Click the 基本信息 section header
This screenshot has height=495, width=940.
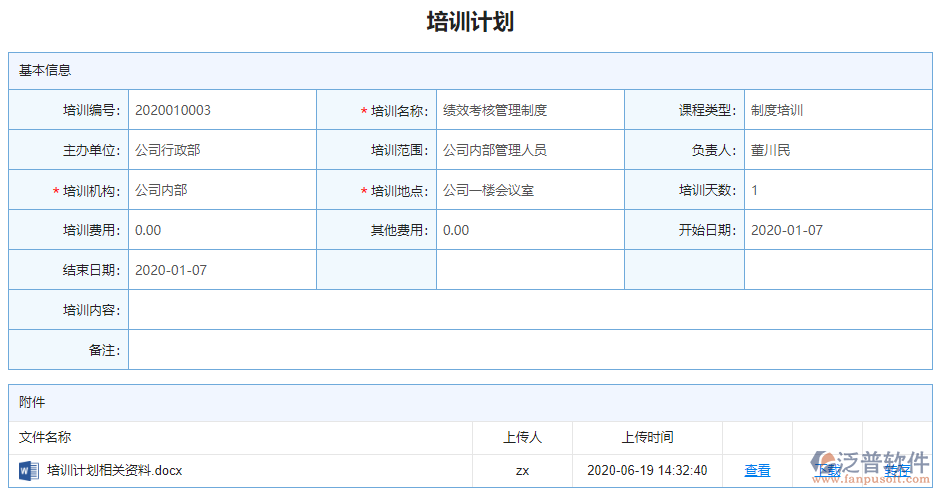tap(470, 71)
